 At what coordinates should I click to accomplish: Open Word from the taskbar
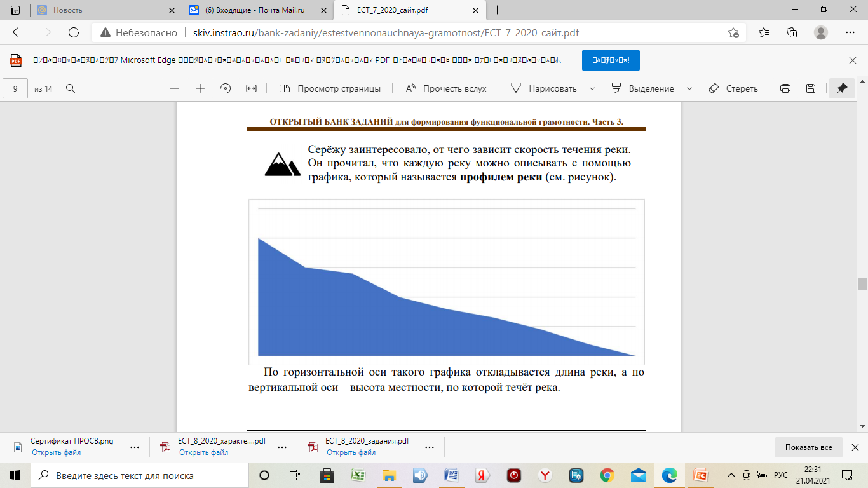click(x=451, y=475)
